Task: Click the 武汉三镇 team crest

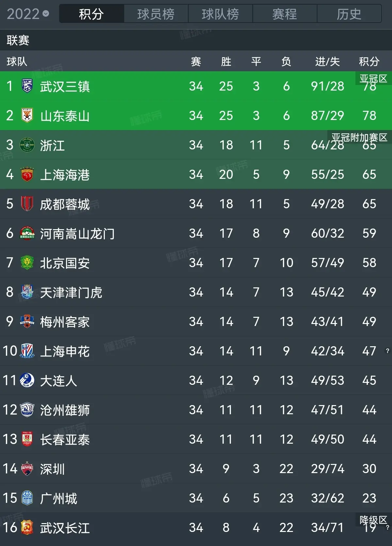Action: point(27,86)
